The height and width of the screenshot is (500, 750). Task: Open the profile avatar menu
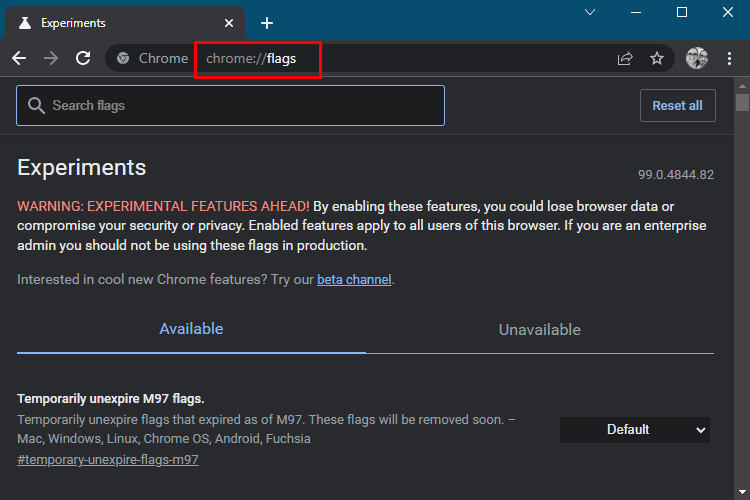click(x=697, y=58)
